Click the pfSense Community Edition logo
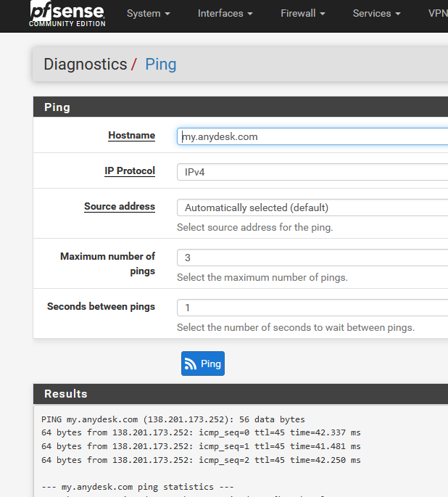The image size is (448, 497). [67, 14]
